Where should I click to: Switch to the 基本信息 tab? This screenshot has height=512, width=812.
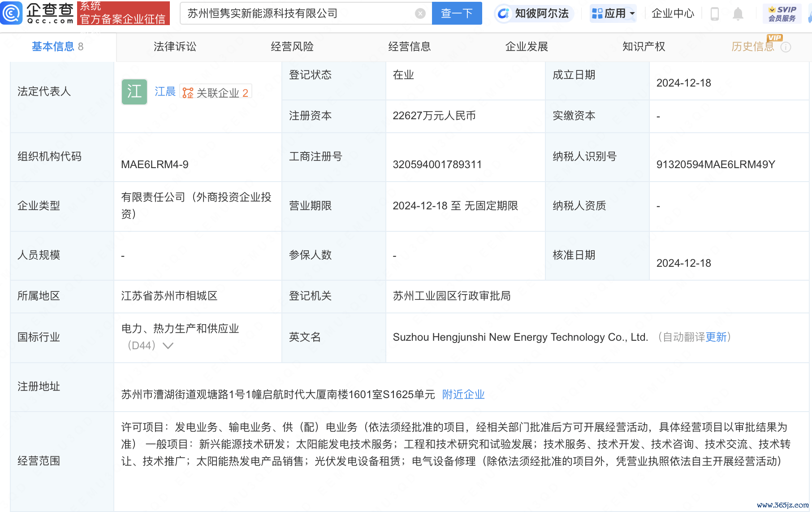point(58,47)
